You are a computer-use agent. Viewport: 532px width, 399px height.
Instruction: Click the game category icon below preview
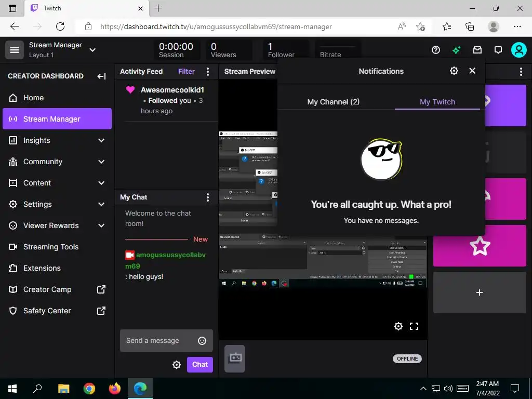[x=235, y=358]
